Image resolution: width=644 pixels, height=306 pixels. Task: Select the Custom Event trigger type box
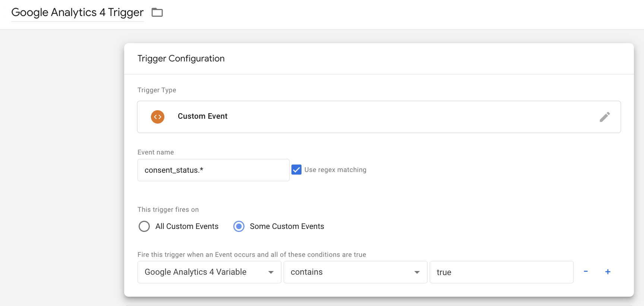click(379, 117)
